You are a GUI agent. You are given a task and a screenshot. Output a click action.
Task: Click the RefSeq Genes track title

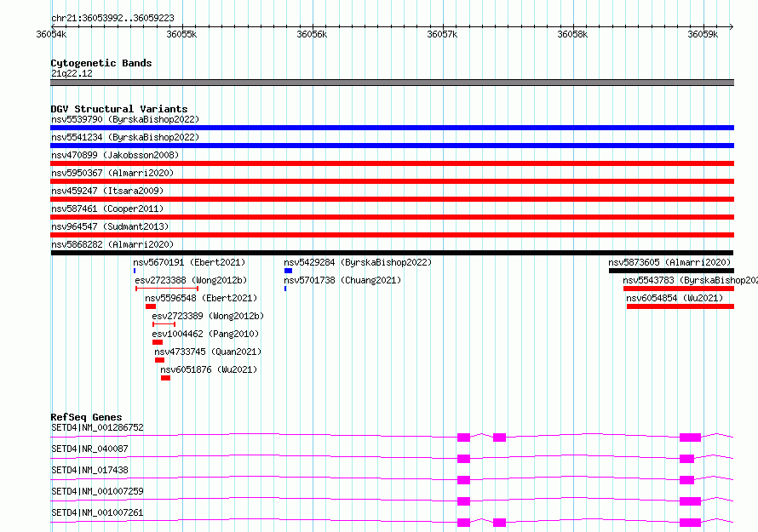(87, 417)
